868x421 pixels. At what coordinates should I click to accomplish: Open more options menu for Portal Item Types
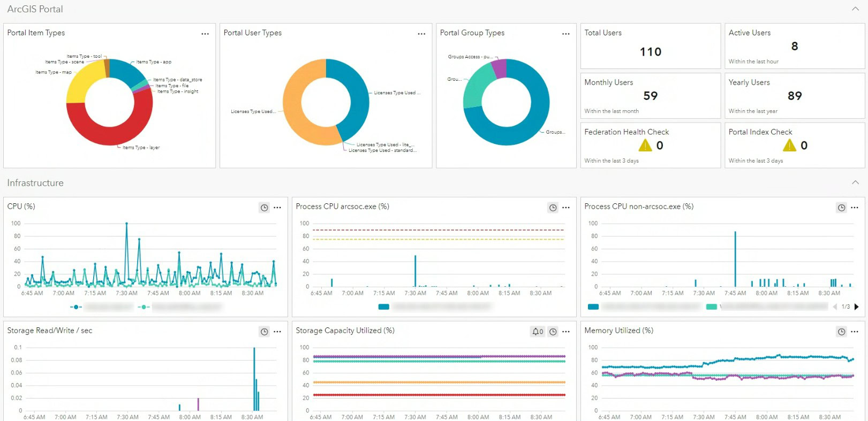205,34
